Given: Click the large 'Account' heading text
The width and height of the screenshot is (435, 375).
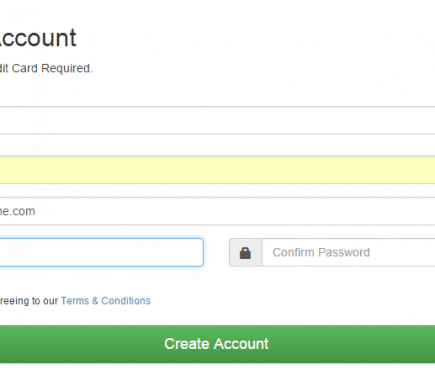Looking at the screenshot, I should [x=38, y=38].
